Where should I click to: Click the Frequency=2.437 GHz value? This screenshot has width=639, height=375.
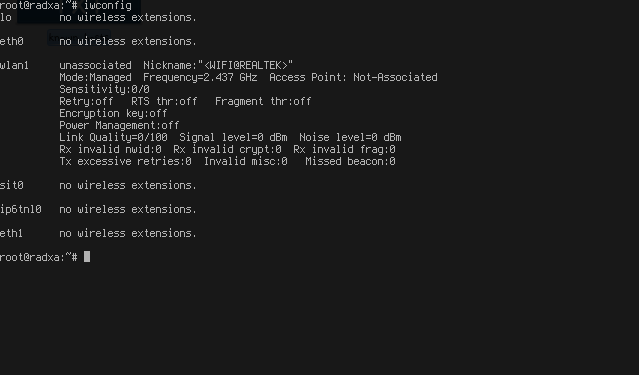coord(200,77)
